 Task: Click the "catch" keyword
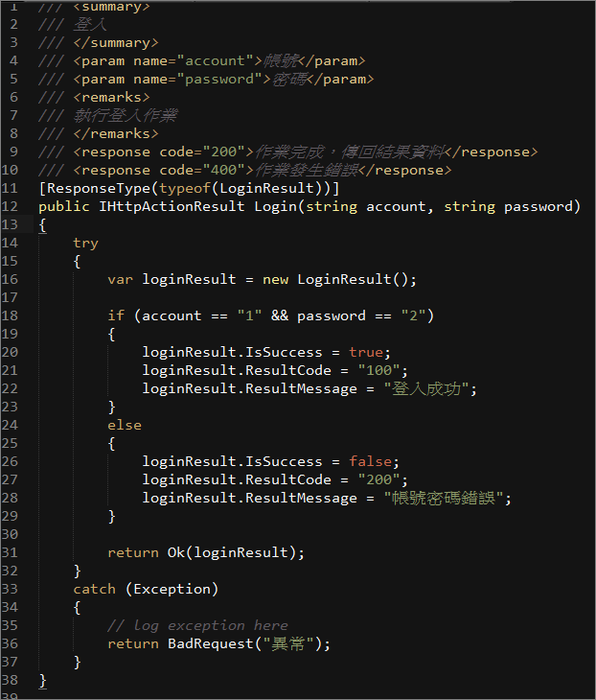point(94,590)
